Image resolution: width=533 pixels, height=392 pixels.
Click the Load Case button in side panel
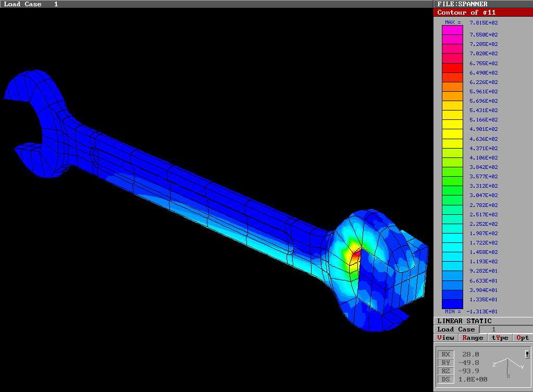pos(456,329)
